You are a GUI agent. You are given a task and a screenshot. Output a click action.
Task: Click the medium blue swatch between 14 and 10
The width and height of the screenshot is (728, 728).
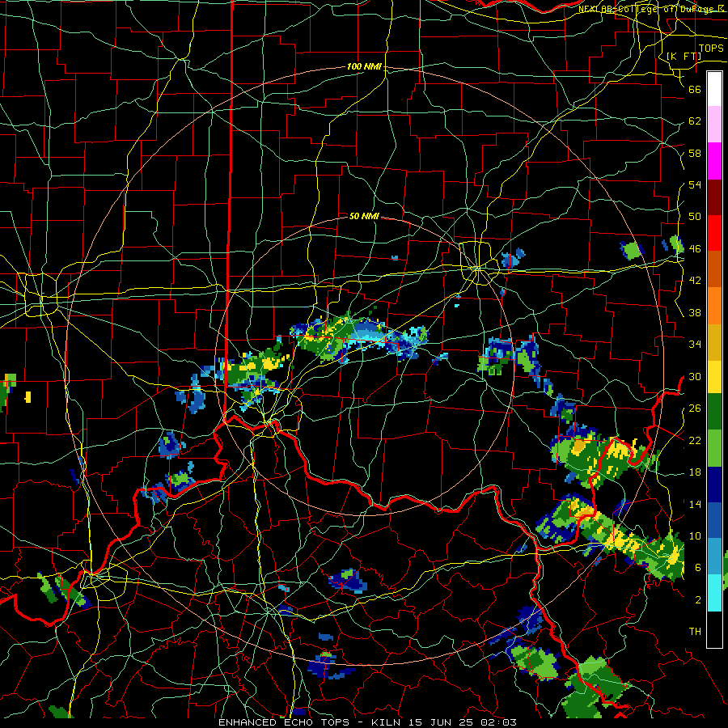coord(714,520)
